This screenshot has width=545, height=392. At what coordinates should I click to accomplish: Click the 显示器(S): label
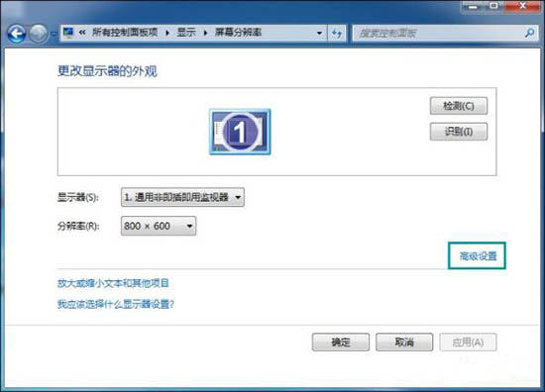tap(78, 197)
